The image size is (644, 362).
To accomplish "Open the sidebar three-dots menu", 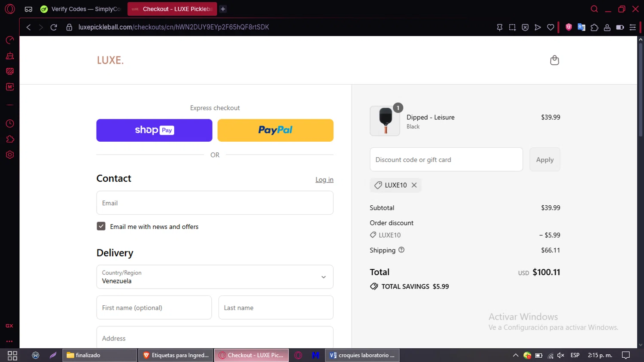I will [9, 341].
